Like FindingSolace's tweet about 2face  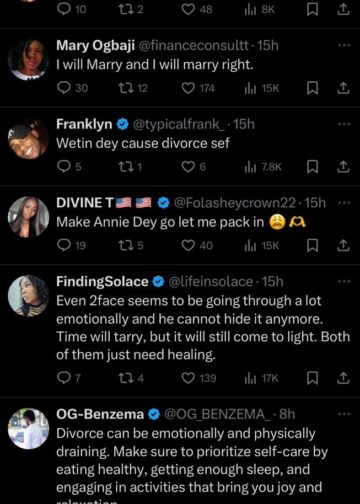click(x=199, y=378)
